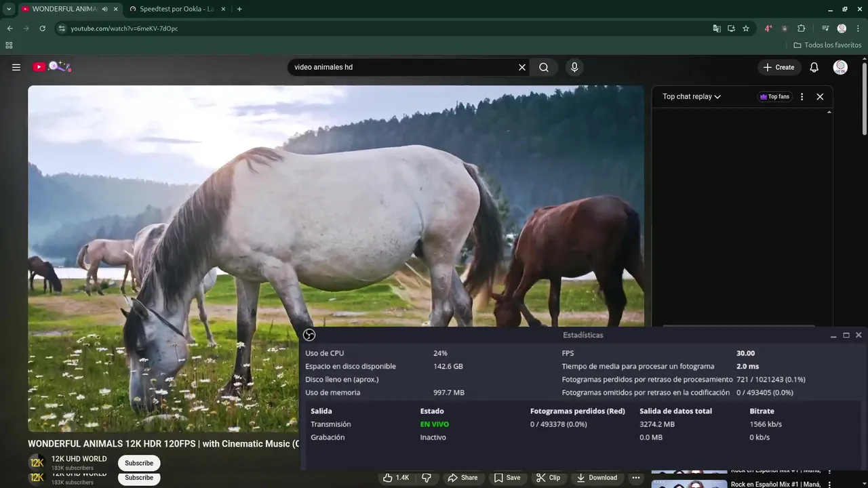Screen dimensions: 868x488
Task: Click the video title WONDERFUL ANIMALS 12K
Action: tap(163, 444)
